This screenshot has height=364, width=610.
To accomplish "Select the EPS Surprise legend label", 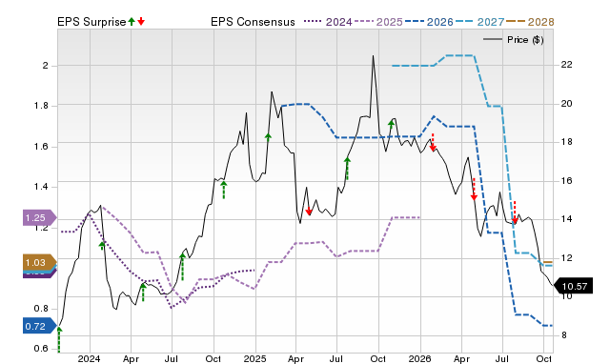I will pos(91,22).
